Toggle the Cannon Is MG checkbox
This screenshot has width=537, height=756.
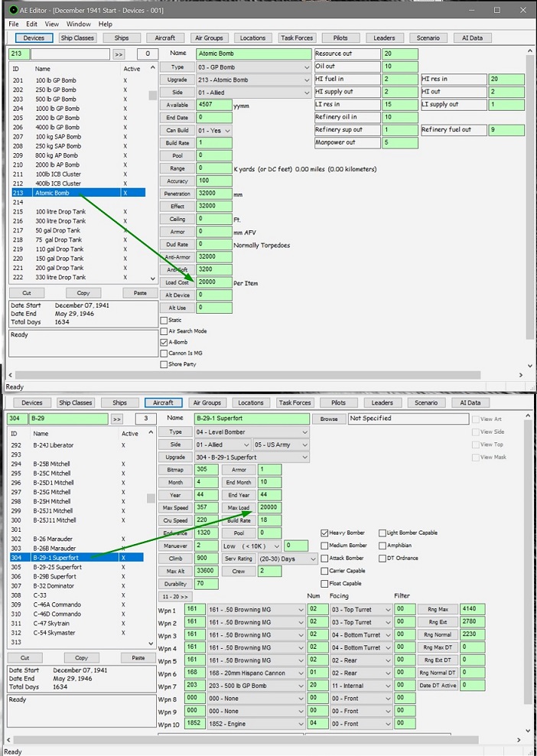coord(164,353)
